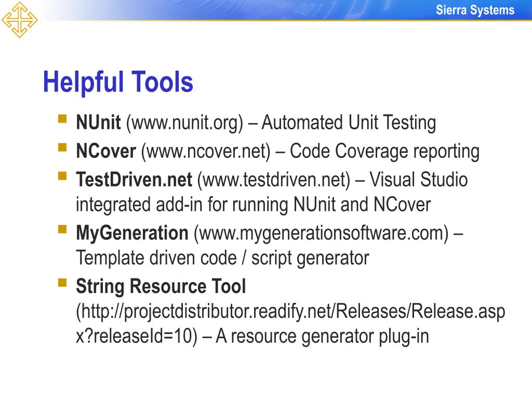Click the Automated Unit Testing description

click(349, 123)
